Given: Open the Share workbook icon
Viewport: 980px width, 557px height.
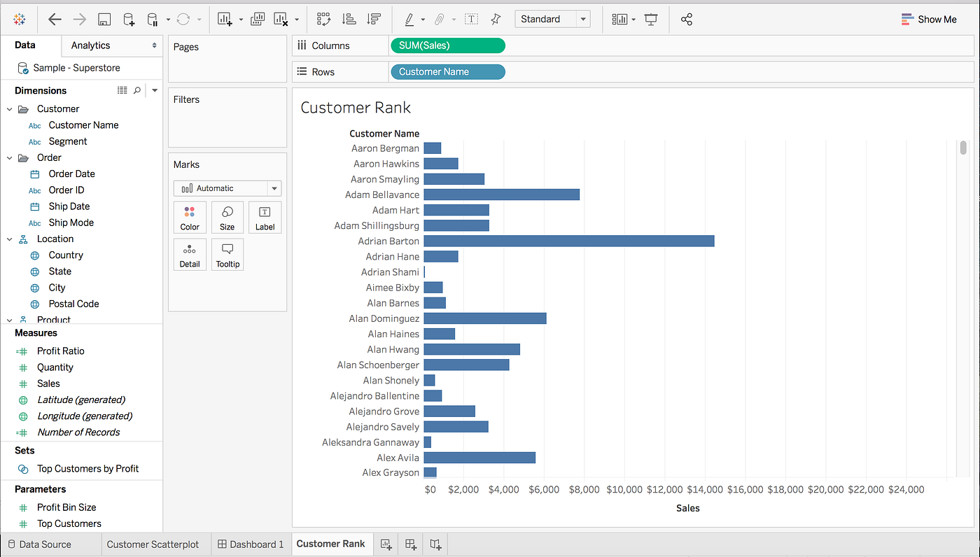Looking at the screenshot, I should click(x=687, y=19).
